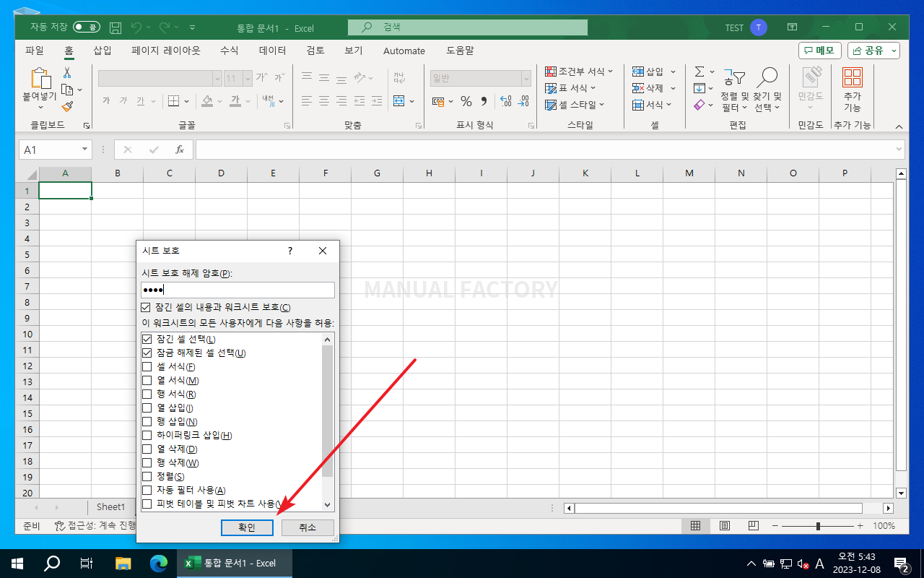Check the 행 삽입 checkbox
The image size is (924, 578).
click(147, 421)
